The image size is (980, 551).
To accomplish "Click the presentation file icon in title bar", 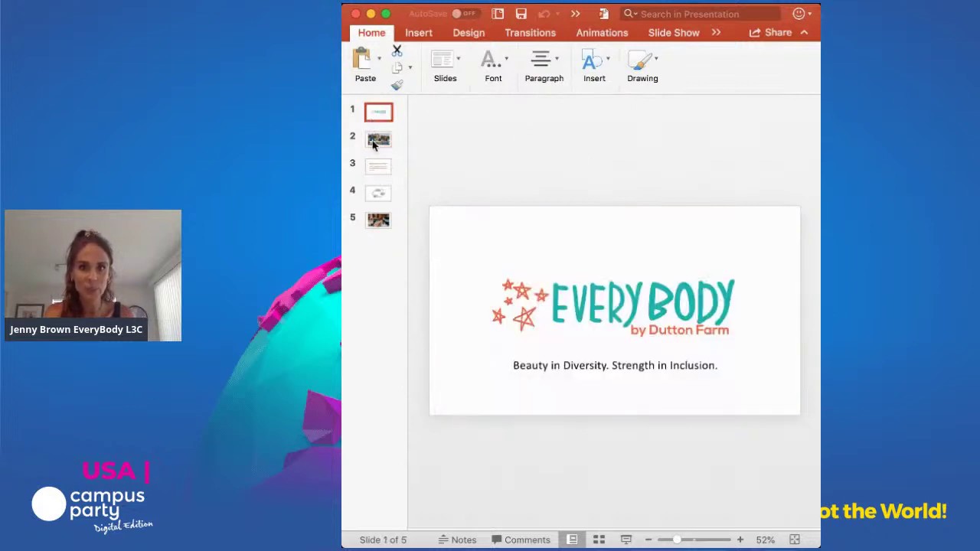I will click(x=603, y=14).
